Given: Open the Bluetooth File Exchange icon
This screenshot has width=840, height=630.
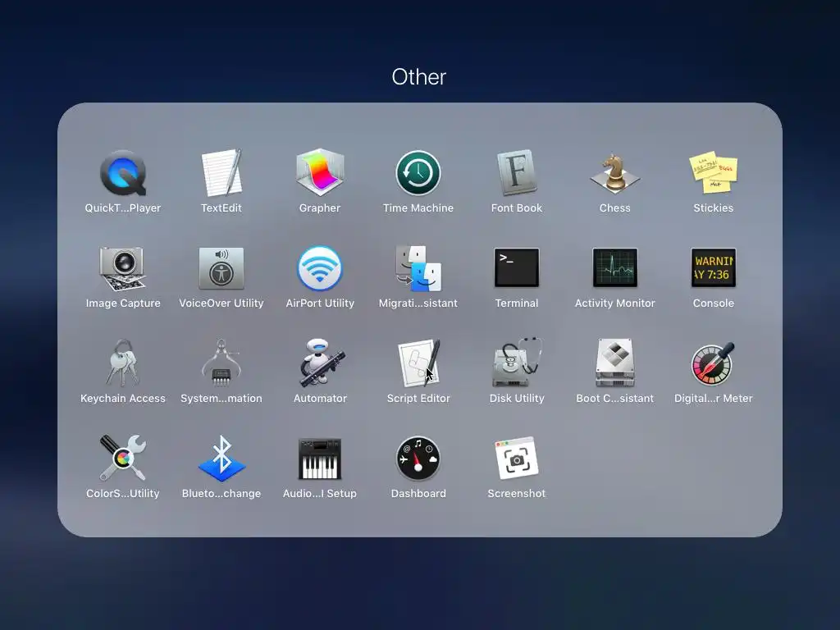Looking at the screenshot, I should (x=221, y=458).
